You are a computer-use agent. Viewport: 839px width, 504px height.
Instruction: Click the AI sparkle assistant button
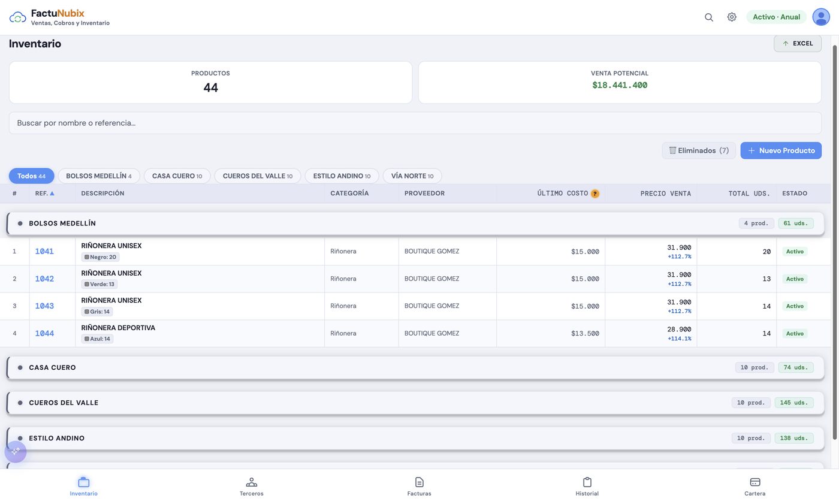[x=16, y=451]
